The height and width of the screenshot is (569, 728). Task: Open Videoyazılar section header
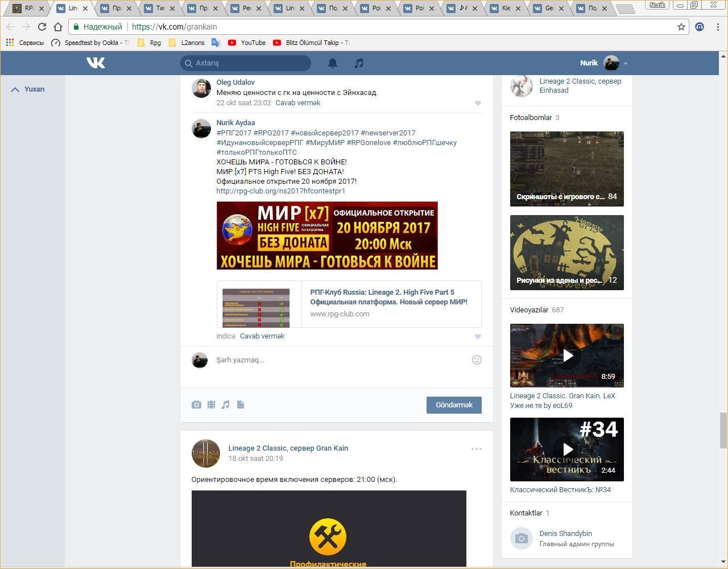click(x=529, y=310)
